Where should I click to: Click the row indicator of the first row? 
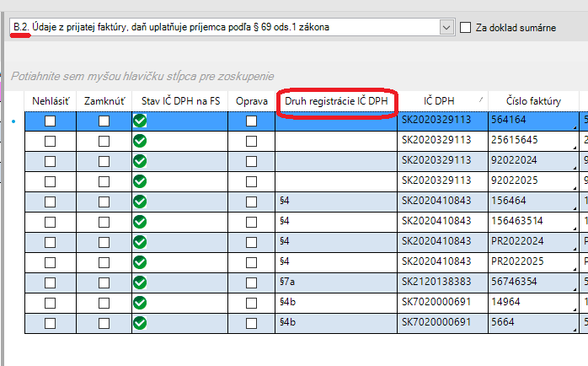tap(13, 121)
